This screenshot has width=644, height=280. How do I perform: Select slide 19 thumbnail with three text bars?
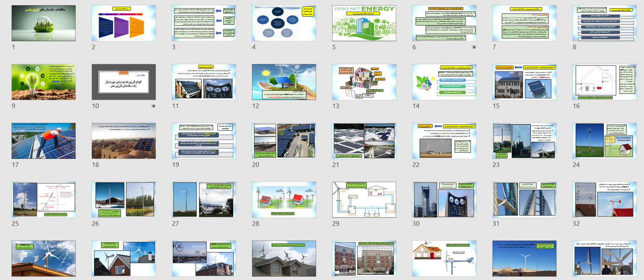coord(204,141)
